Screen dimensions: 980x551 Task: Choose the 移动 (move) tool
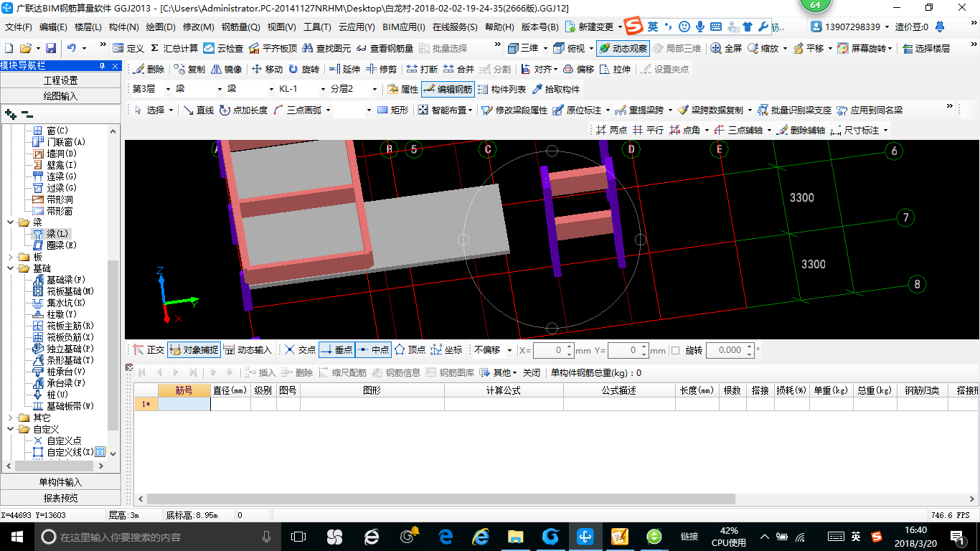point(267,70)
